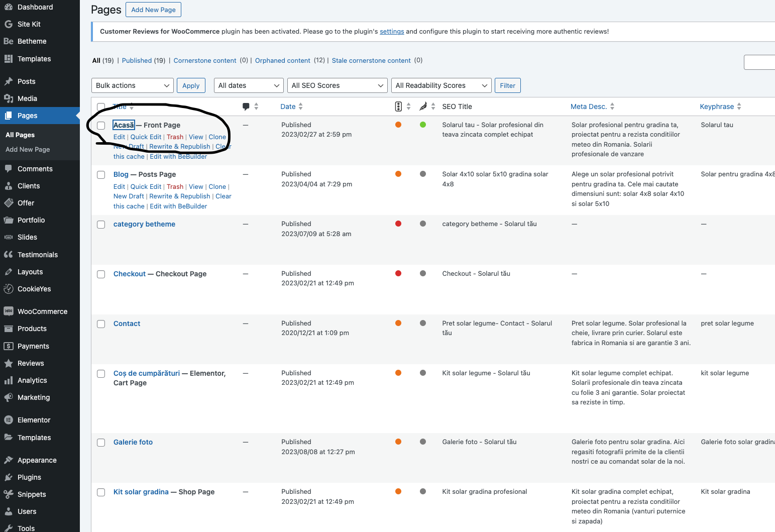The width and height of the screenshot is (775, 532).
Task: Click the Analytics bar chart icon
Action: [9, 380]
